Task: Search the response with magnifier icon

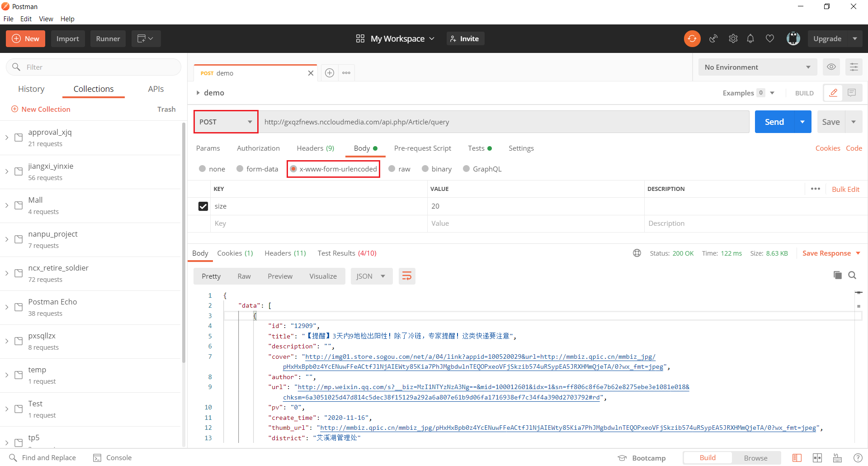Action: 852,275
